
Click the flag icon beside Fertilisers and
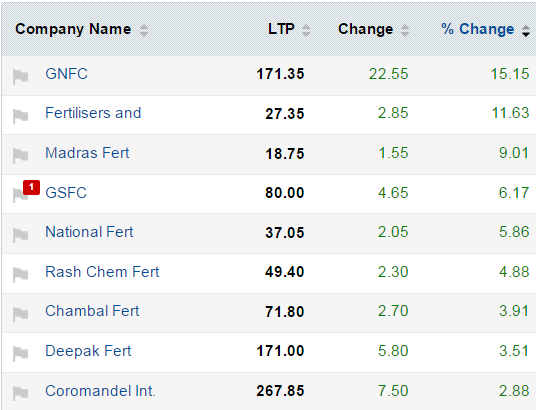coord(20,116)
